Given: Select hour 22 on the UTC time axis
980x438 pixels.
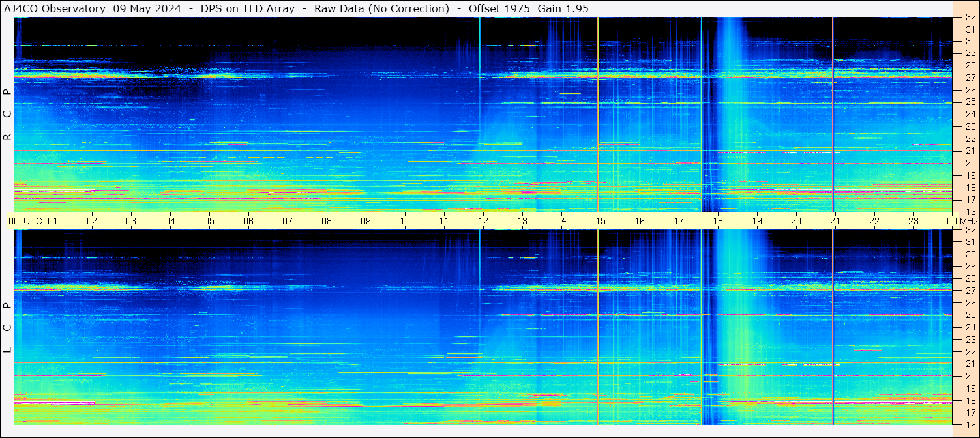Looking at the screenshot, I should 874,221.
